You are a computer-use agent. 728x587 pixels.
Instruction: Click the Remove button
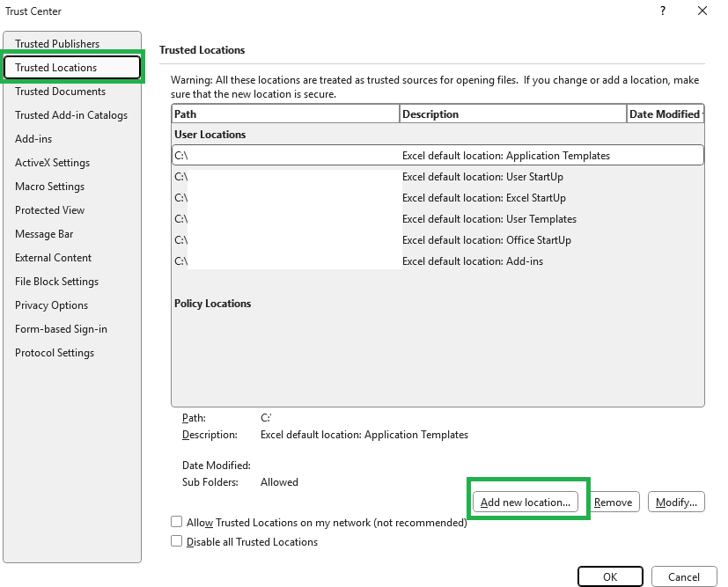coord(613,503)
